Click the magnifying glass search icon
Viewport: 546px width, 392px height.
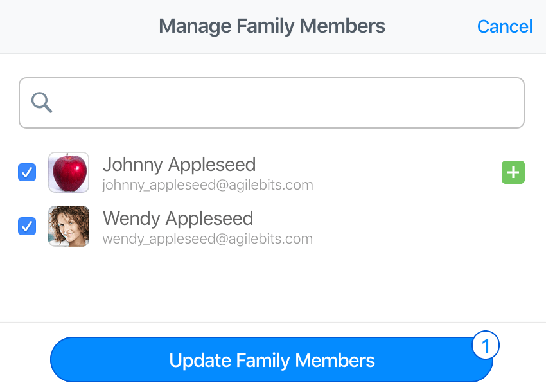[x=42, y=102]
